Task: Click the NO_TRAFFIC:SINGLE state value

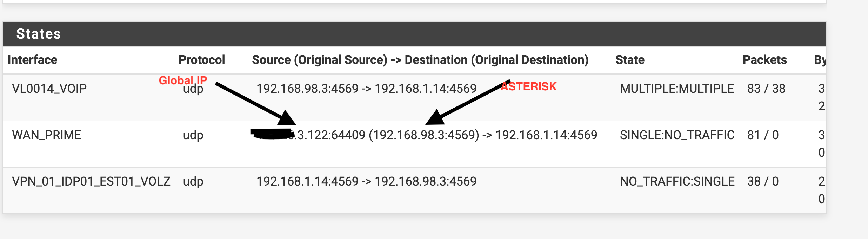Action: tap(677, 181)
